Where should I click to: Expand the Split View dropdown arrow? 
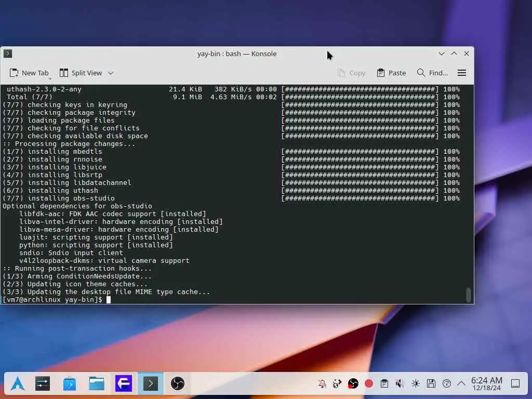111,73
